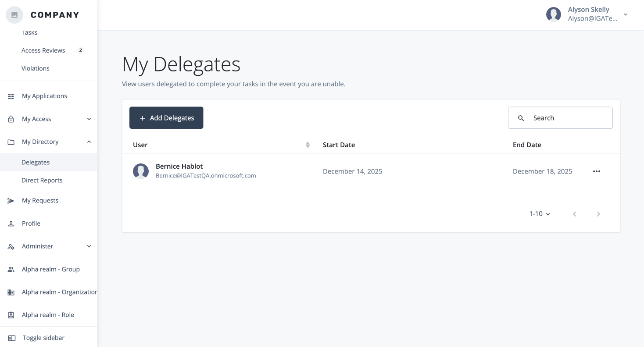The height and width of the screenshot is (347, 644).
Task: Click the Alpha realm - Role badge icon
Action: (x=11, y=315)
